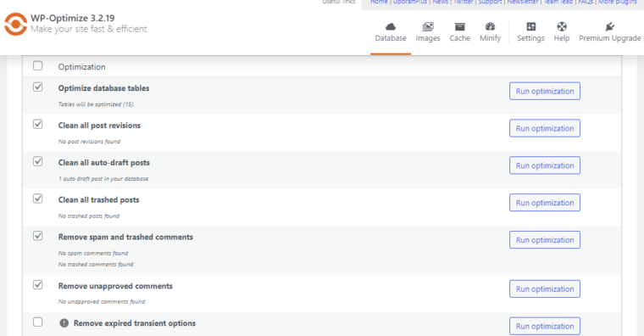Click 'Remove unapproved comments' label

[115, 286]
